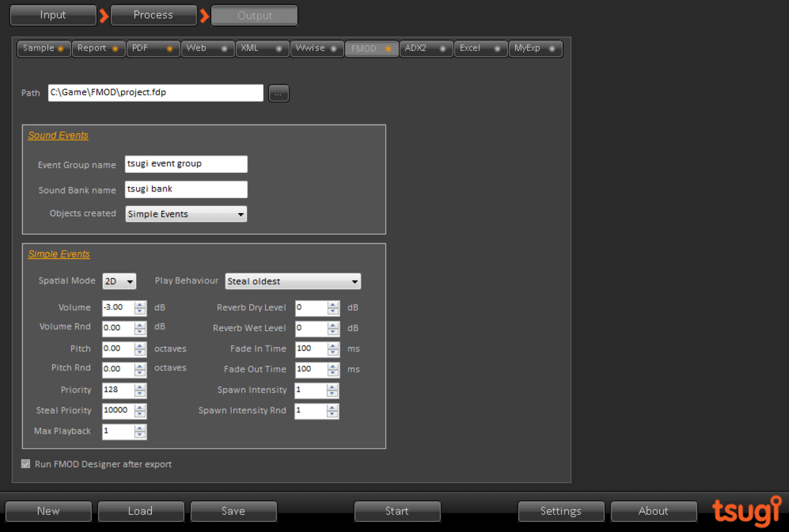Image resolution: width=789 pixels, height=532 pixels.
Task: Toggle the Excel tab indicator dot
Action: 497,49
